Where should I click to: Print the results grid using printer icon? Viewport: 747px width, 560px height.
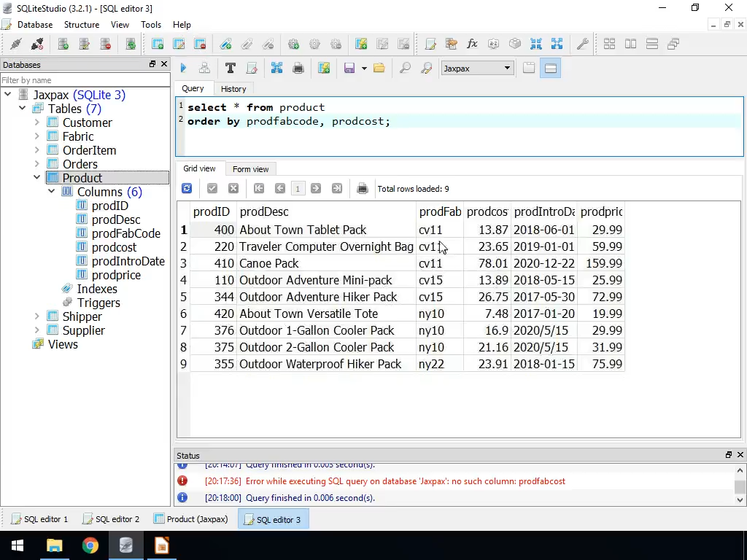pyautogui.click(x=363, y=188)
